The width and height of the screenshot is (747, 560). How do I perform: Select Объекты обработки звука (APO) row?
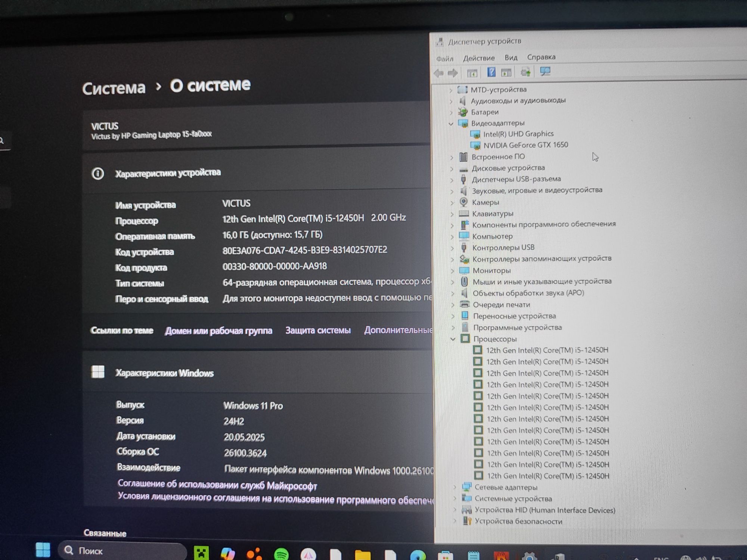(x=529, y=293)
